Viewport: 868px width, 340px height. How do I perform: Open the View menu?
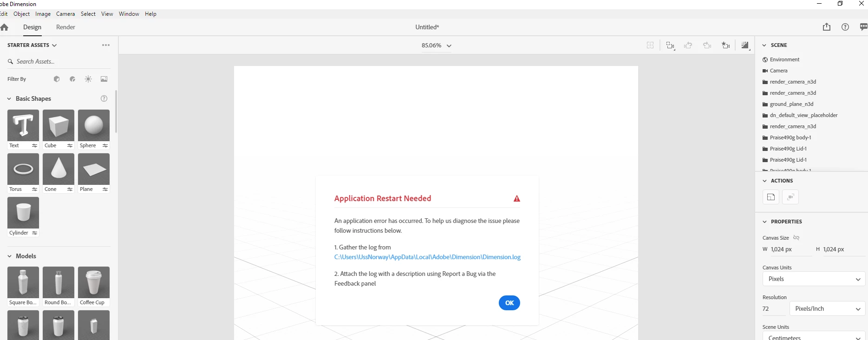click(107, 14)
